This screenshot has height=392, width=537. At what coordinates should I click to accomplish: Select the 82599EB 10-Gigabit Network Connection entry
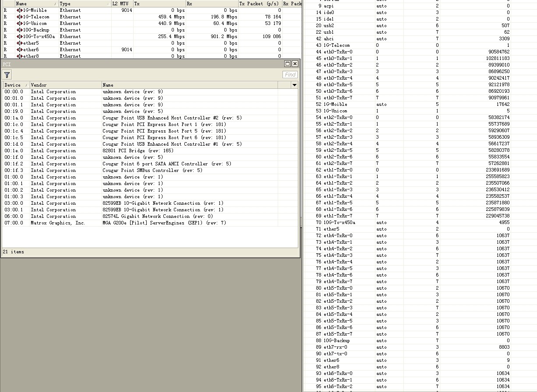pyautogui.click(x=131, y=203)
